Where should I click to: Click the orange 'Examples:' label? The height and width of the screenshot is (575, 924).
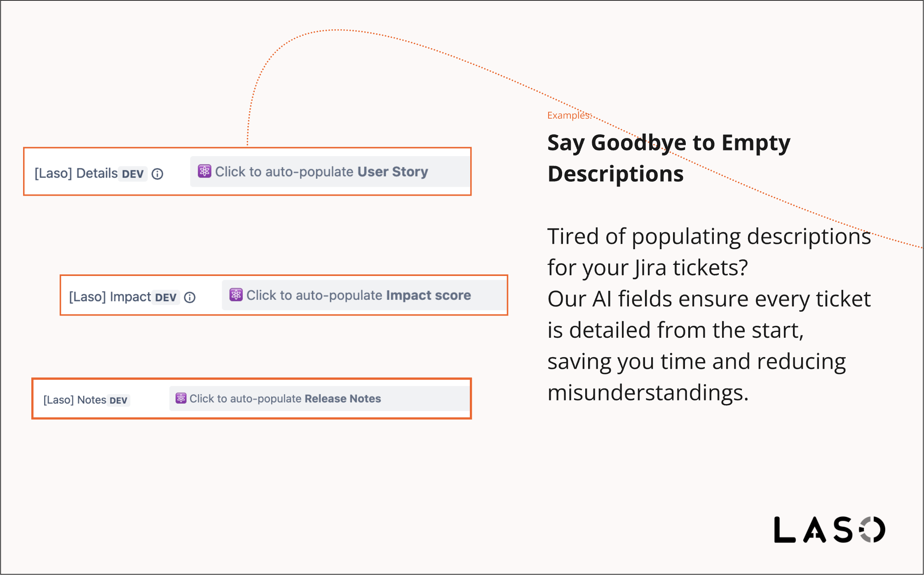(569, 115)
